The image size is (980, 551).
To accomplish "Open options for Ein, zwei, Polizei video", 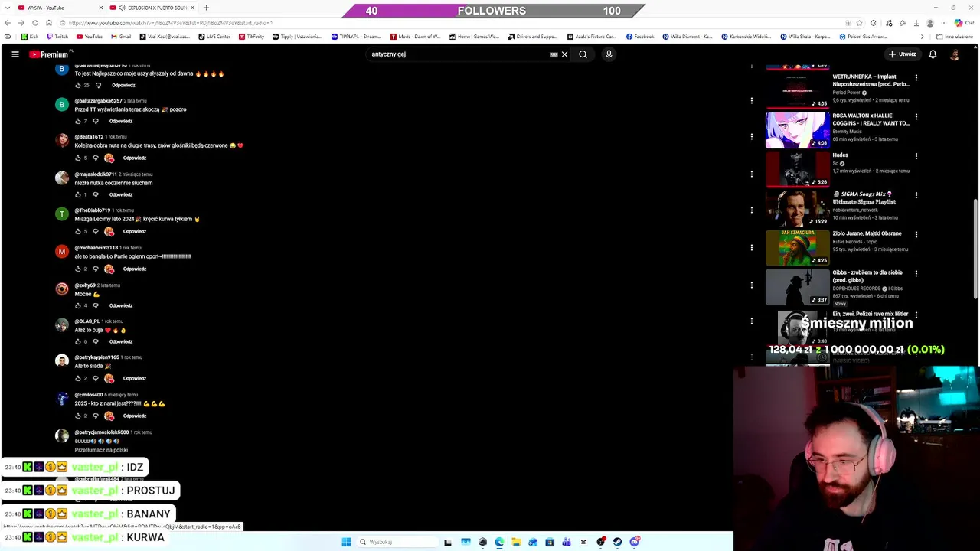I will (916, 315).
